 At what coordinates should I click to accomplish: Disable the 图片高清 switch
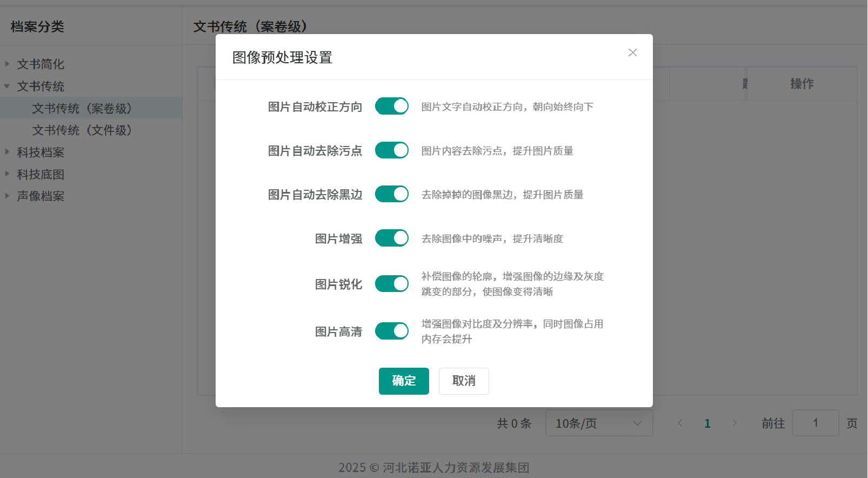tap(391, 331)
